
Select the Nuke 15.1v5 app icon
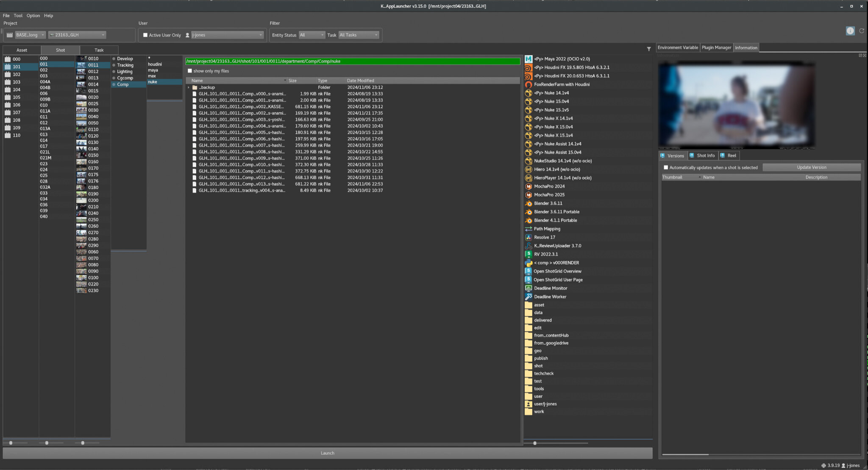point(529,110)
